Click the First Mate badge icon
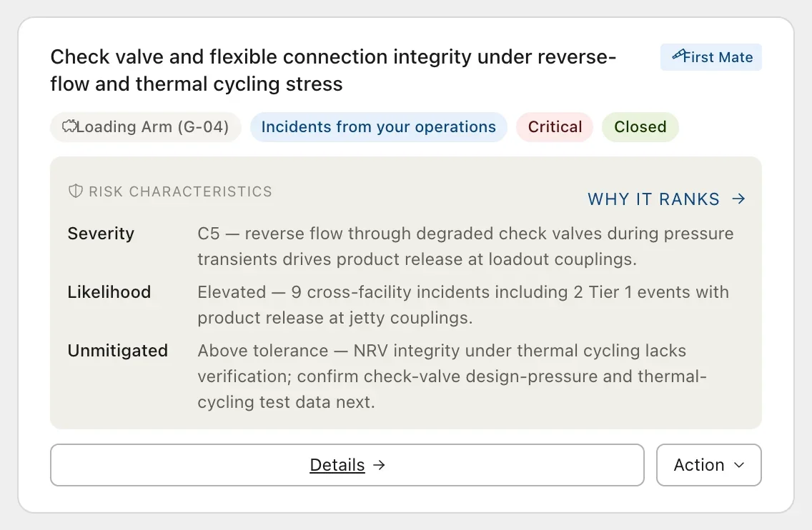 [678, 55]
